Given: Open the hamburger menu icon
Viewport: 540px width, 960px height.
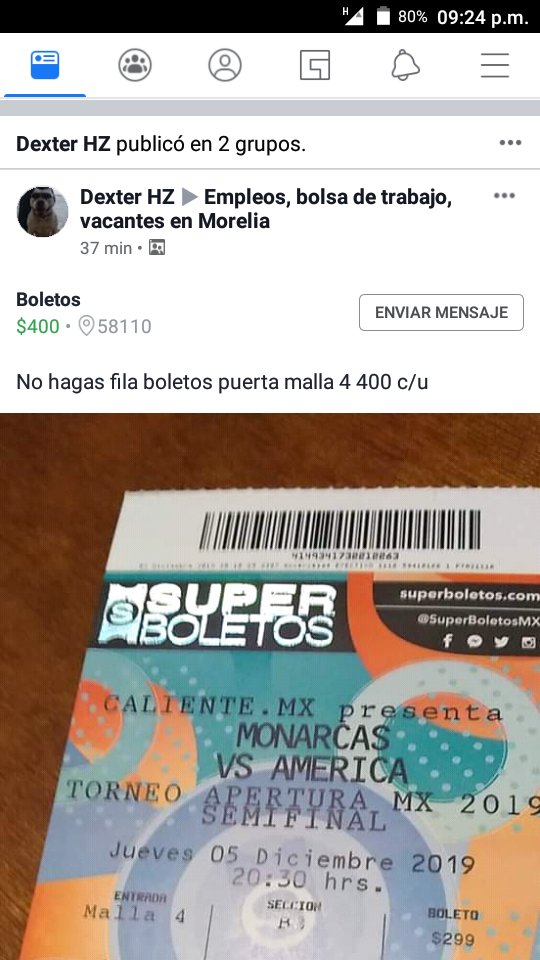Looking at the screenshot, I should (495, 65).
